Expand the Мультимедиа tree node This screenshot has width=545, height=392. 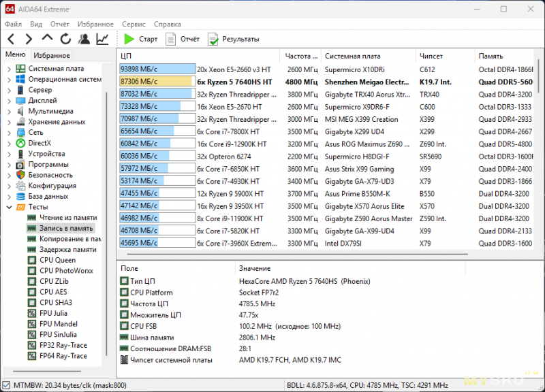coord(9,112)
